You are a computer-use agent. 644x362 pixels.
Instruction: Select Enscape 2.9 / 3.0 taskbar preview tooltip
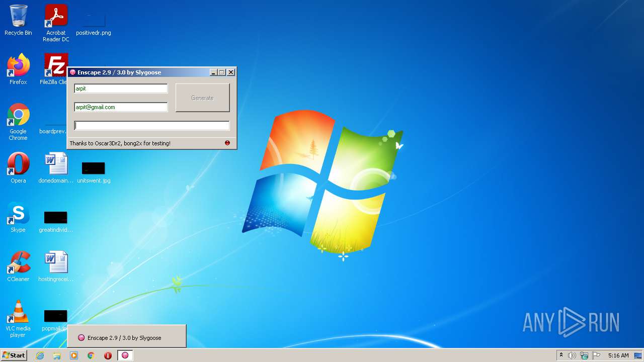[x=127, y=336]
